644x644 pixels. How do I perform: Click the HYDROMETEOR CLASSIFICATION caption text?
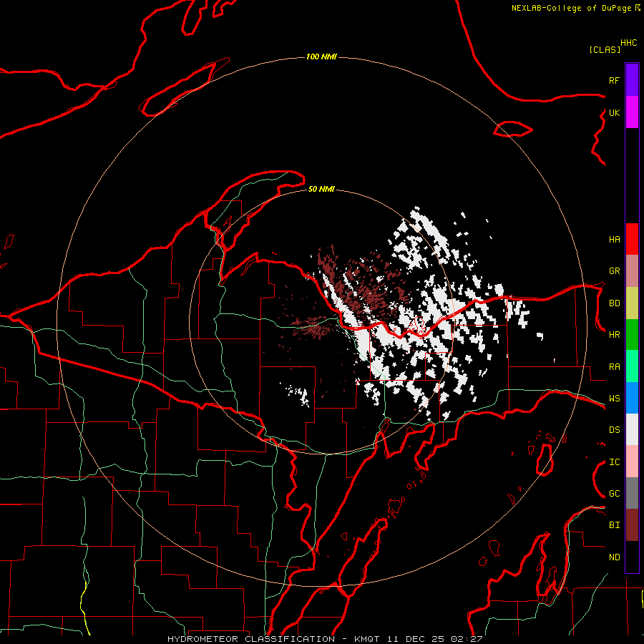(x=251, y=639)
